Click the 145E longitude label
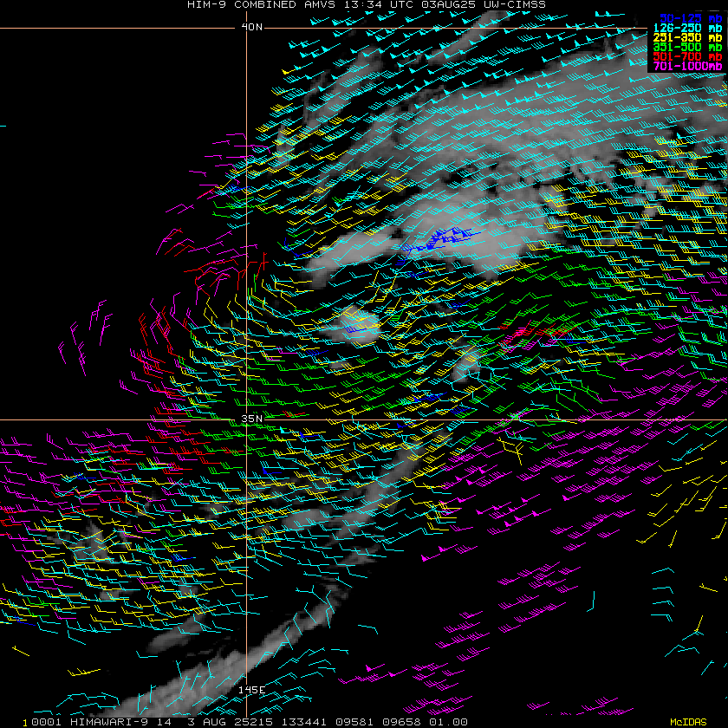The height and width of the screenshot is (728, 728). 251,690
